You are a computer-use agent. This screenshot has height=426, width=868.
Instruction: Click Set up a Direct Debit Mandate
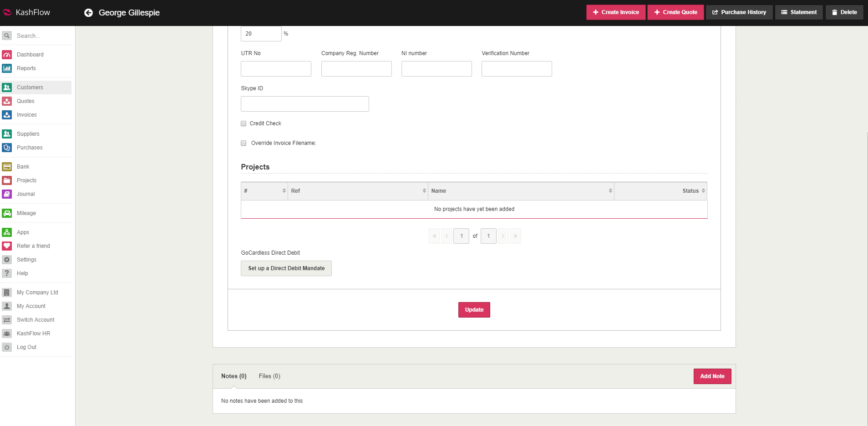pos(286,268)
